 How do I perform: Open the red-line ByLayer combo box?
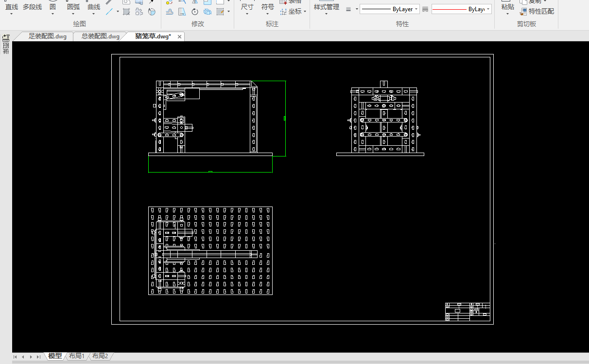point(461,9)
